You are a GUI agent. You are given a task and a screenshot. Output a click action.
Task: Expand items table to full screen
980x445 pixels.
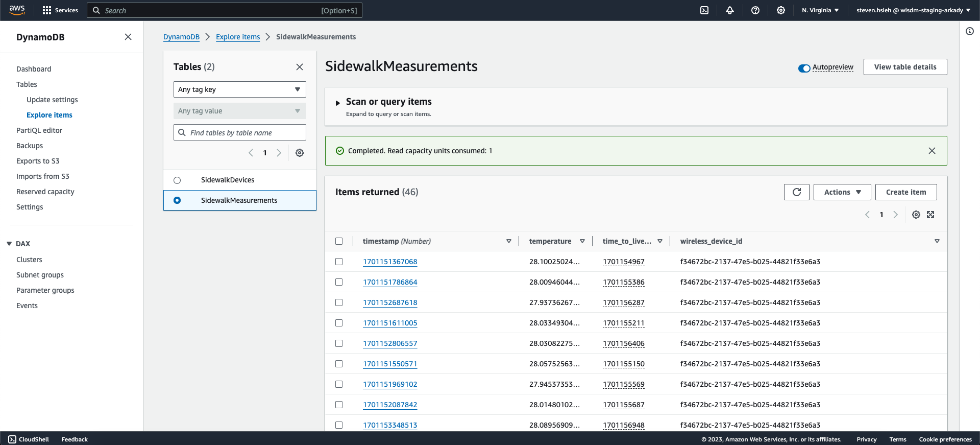[930, 215]
